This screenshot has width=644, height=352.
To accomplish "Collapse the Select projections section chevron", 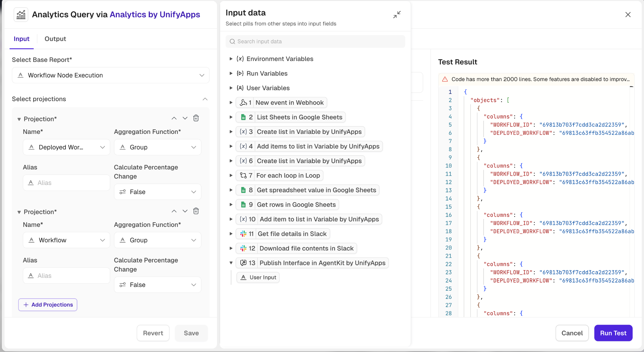I will tap(205, 99).
